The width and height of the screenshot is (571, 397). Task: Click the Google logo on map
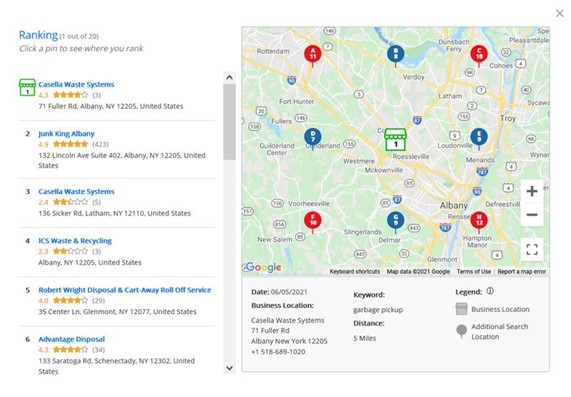(x=263, y=267)
